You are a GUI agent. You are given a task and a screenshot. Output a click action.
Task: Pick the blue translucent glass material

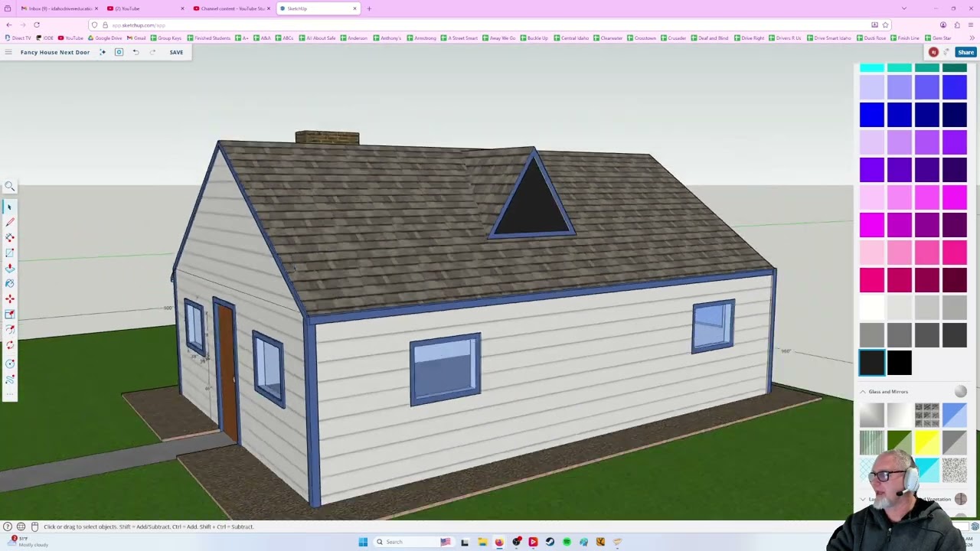coord(955,415)
